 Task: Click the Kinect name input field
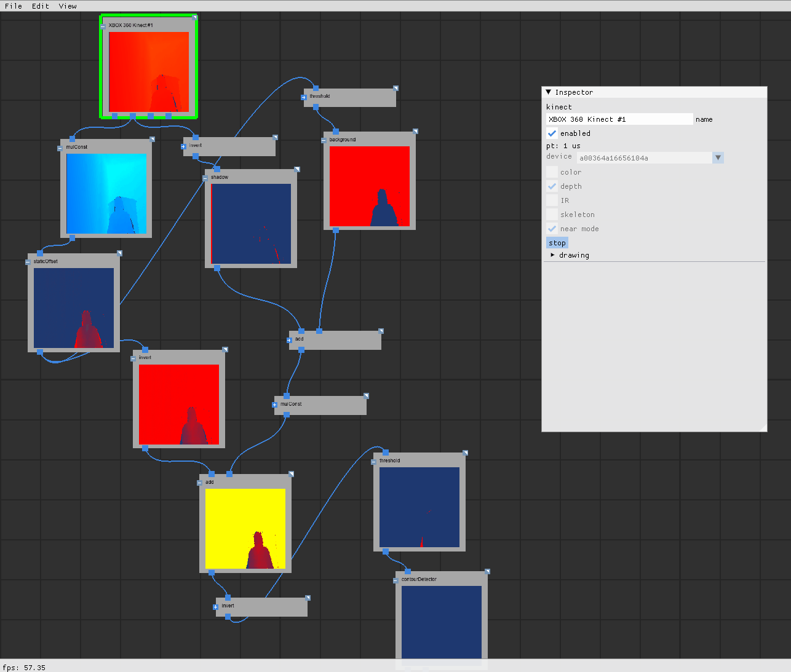[x=619, y=119]
